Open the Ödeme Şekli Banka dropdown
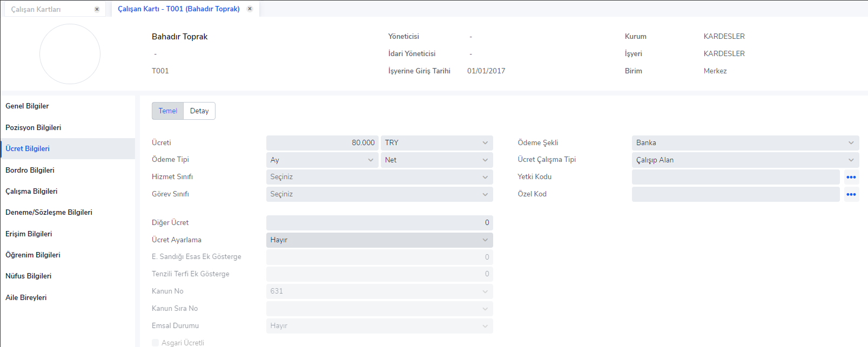This screenshot has height=347, width=868. [x=745, y=143]
